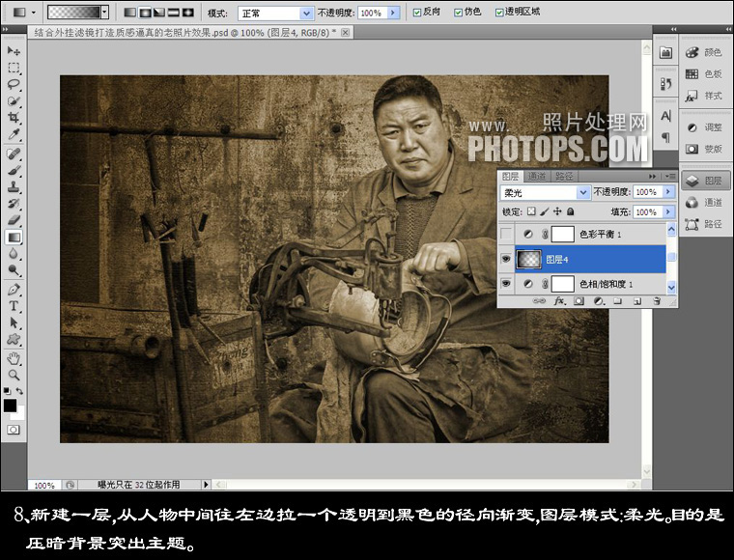Hide 图层4 using its eye icon
734x560 pixels.
[x=506, y=259]
